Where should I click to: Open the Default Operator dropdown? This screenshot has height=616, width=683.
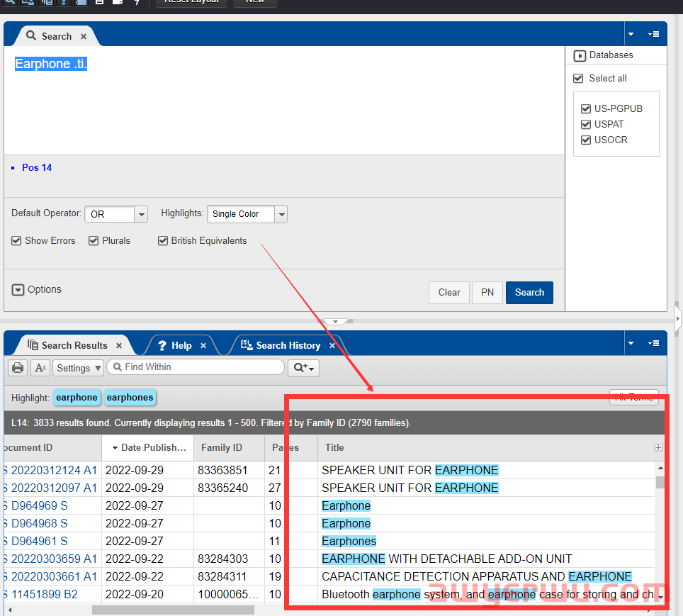tap(140, 214)
